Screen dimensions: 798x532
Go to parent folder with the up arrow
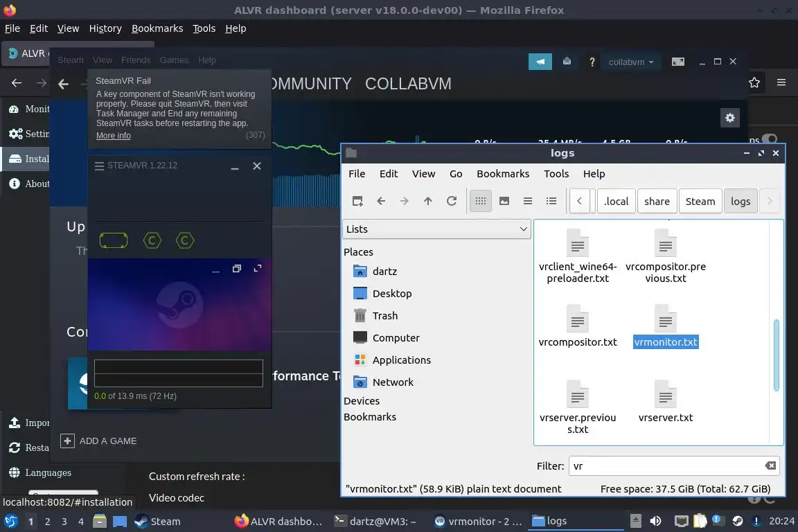(x=428, y=201)
